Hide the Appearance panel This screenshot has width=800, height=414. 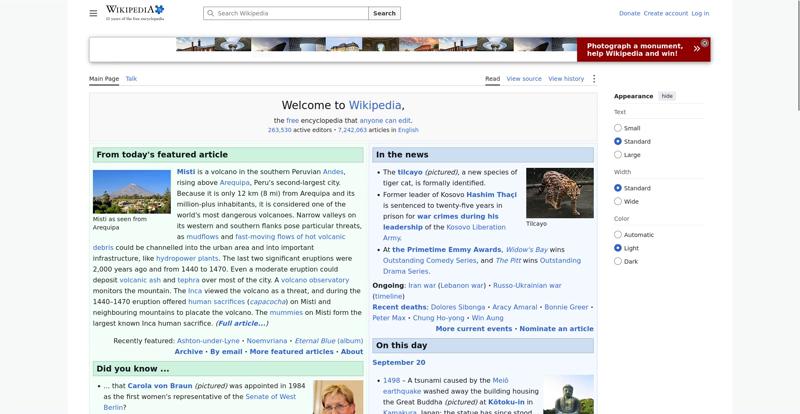click(667, 96)
